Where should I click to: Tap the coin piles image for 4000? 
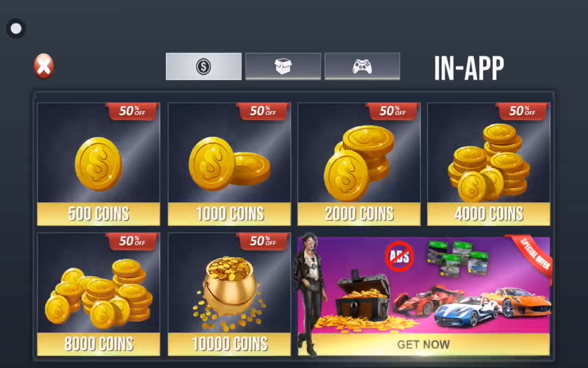coord(488,163)
